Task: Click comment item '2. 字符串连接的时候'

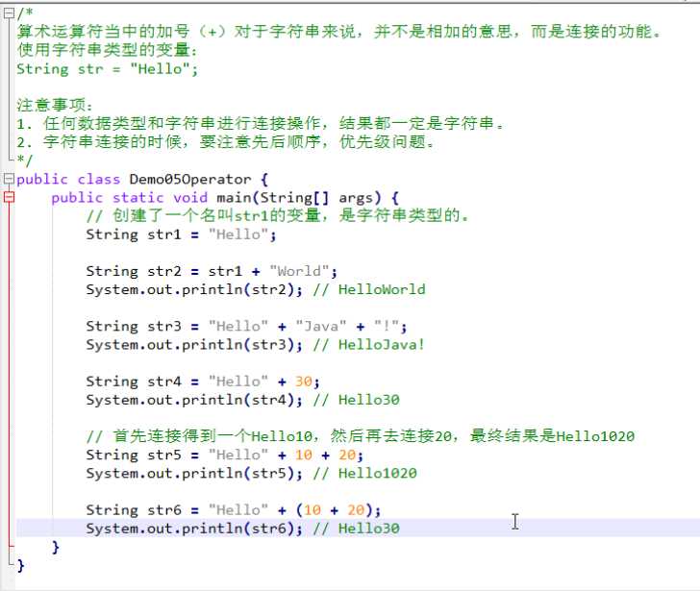Action: pyautogui.click(x=225, y=142)
